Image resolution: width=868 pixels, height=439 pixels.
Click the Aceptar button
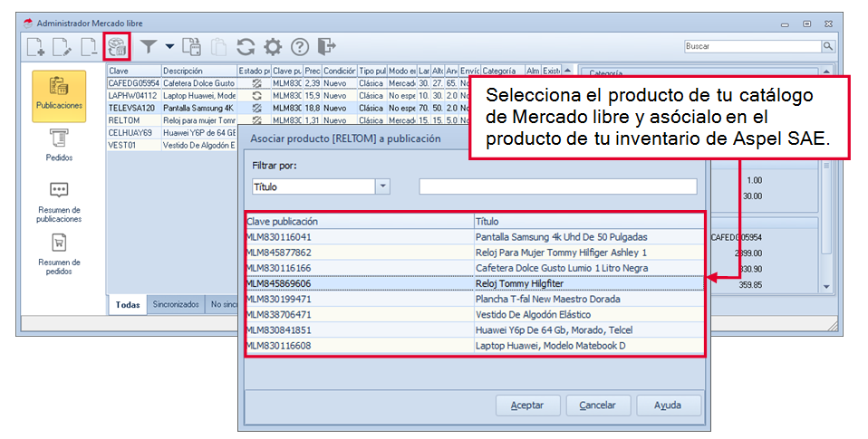(527, 406)
